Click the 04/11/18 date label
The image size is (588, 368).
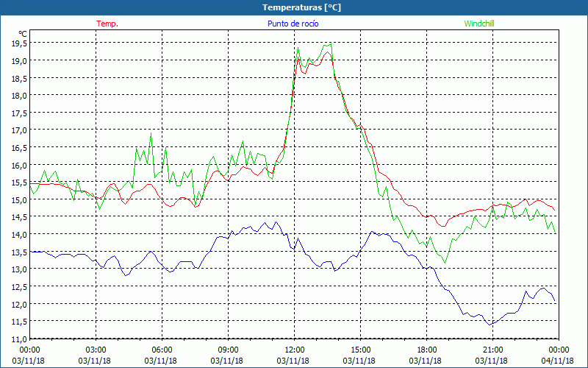[x=559, y=361]
